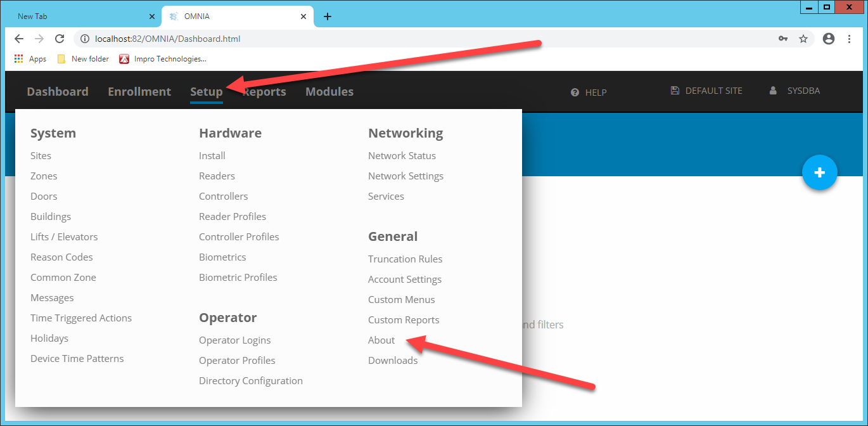Go to Dashboard in top navigation

tap(58, 92)
